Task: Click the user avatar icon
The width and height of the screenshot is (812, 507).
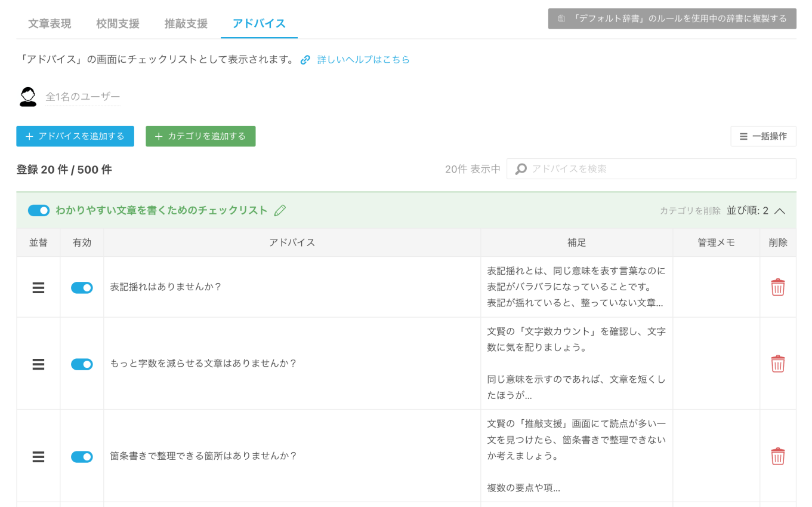Action: (x=28, y=97)
